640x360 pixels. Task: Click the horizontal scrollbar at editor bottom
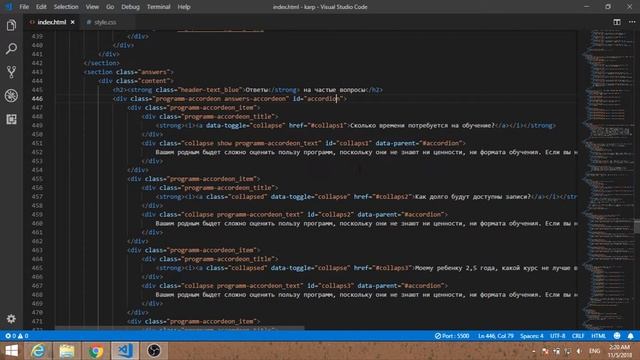pyautogui.click(x=180, y=328)
